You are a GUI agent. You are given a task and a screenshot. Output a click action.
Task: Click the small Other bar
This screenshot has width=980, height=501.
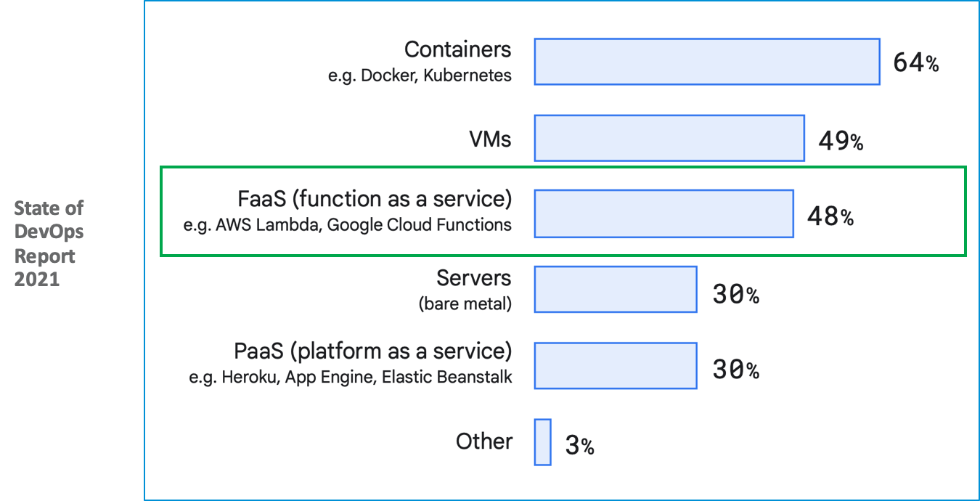tap(542, 441)
